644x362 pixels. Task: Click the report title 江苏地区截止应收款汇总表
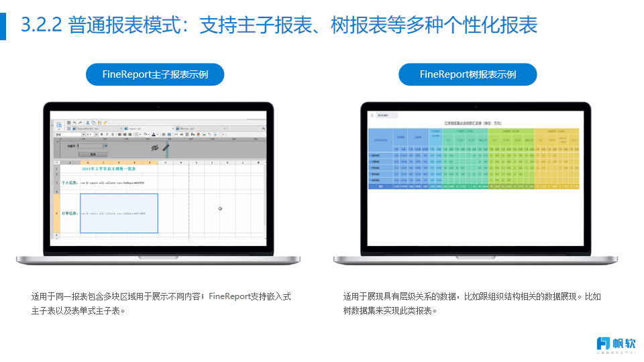473,123
